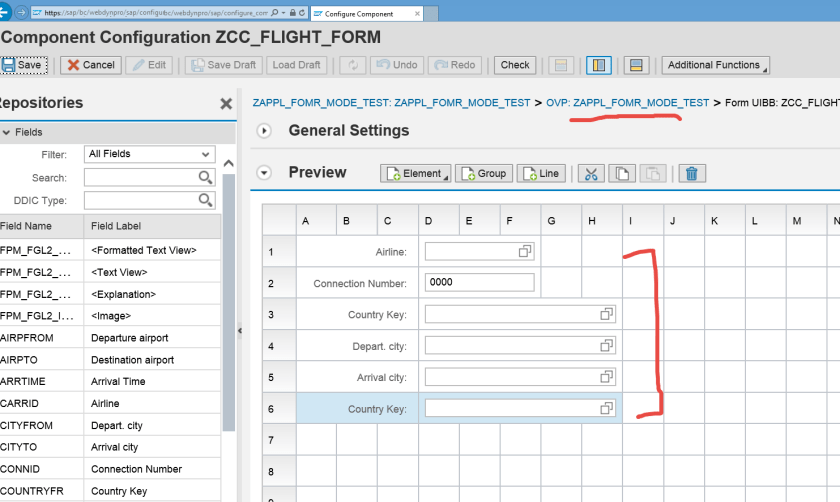Select the CARRID Airline row
Image resolution: width=840 pixels, height=502 pixels.
pyautogui.click(x=110, y=403)
